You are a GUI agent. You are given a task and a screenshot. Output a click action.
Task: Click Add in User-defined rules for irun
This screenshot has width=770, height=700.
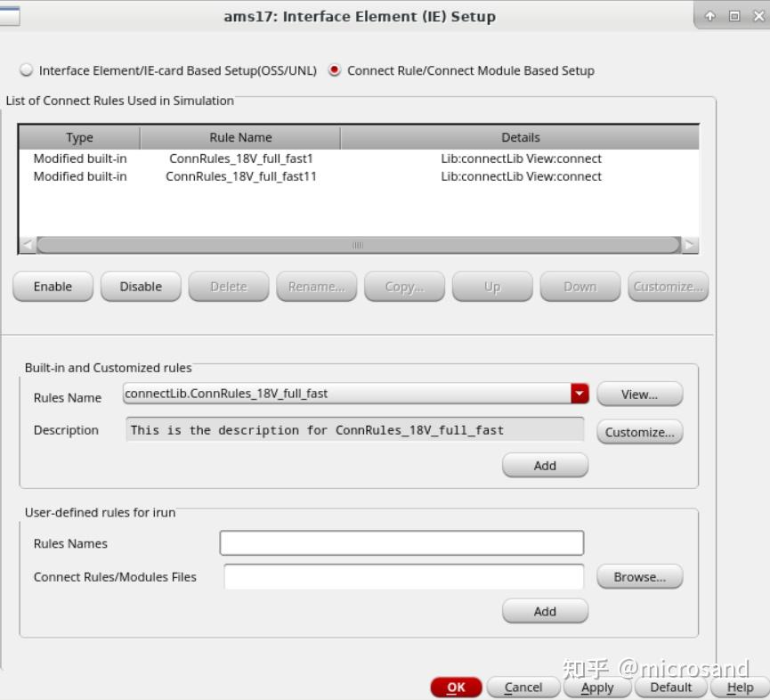coord(545,611)
